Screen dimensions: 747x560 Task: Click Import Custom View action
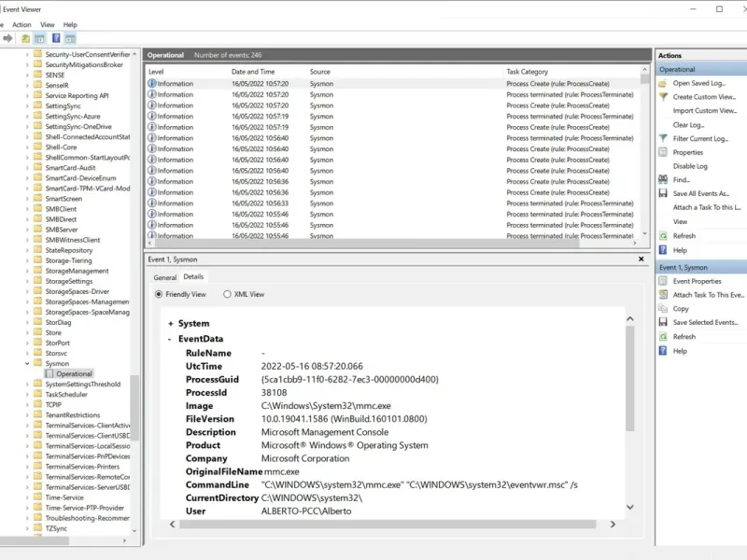705,111
